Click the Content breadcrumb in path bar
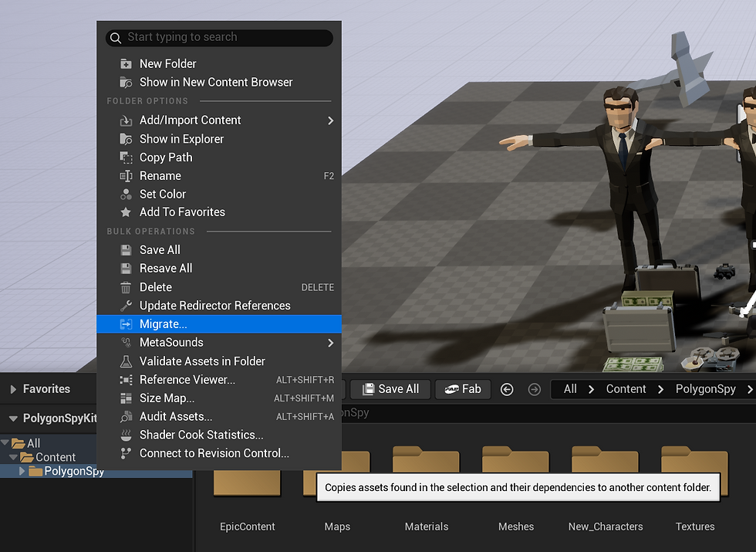Screen dimensions: 756x552 (x=626, y=389)
